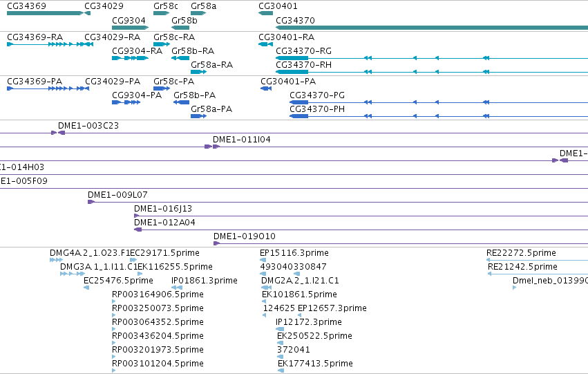The height and width of the screenshot is (374, 588).
Task: Select the CG34369-PA protein label
Action: click(x=35, y=82)
